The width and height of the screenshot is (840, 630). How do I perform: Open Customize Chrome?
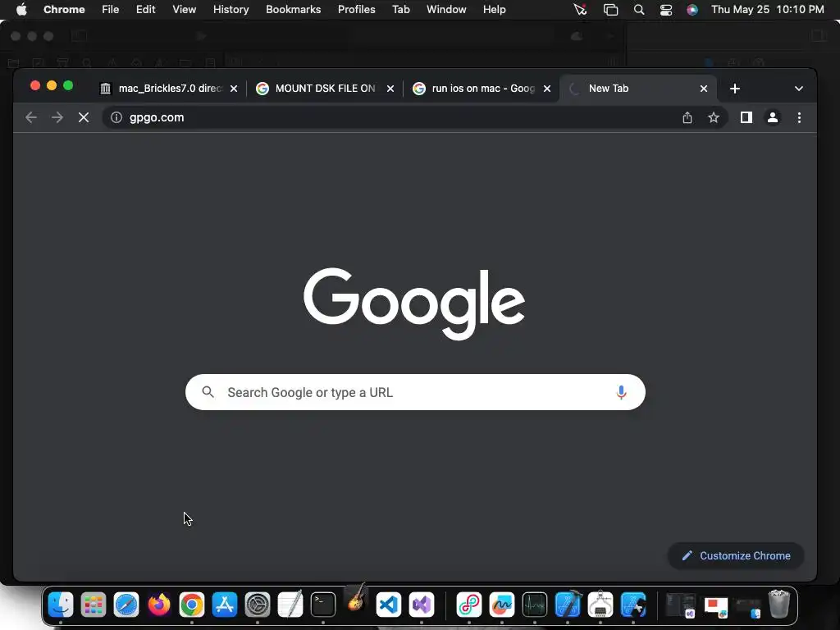736,555
